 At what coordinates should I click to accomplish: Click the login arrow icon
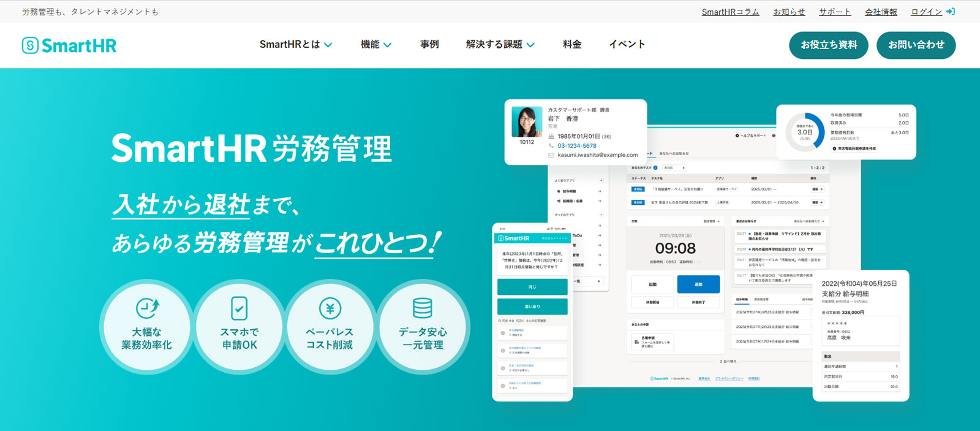point(951,12)
